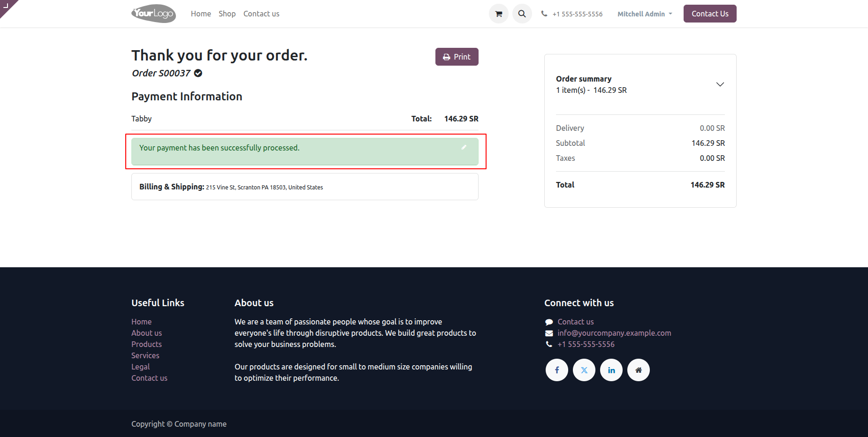Open the Mitchell Admin user dropdown

[645, 14]
